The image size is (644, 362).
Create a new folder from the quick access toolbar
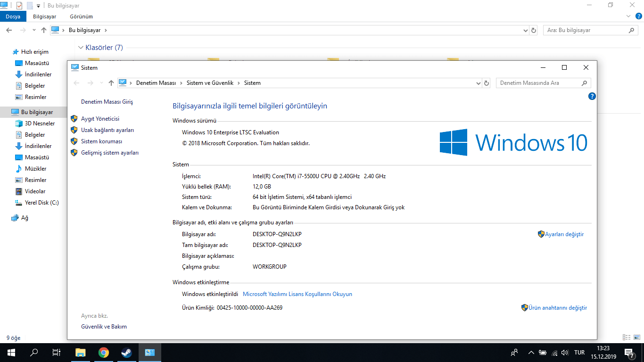tap(30, 6)
